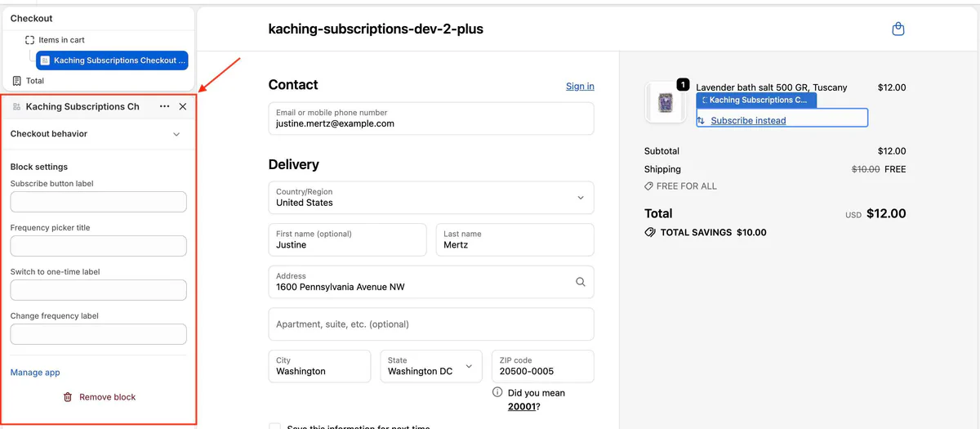Open the State dropdown
This screenshot has height=429, width=980.
(x=430, y=366)
